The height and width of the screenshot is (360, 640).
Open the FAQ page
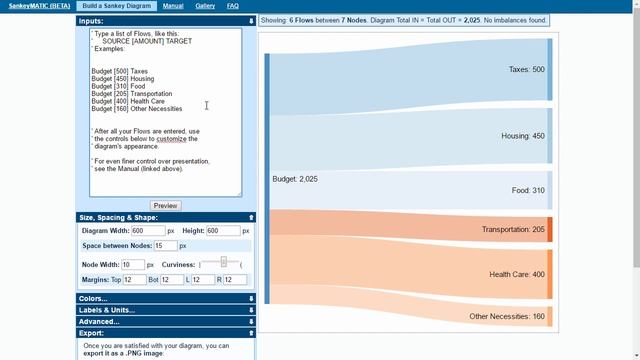233,6
